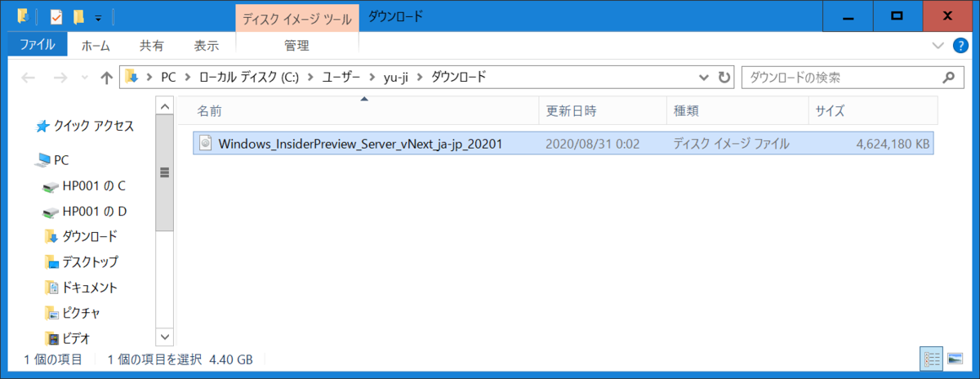980x379 pixels.
Task: Expand the chevron after yu-ji breadcrumb
Action: [x=420, y=78]
